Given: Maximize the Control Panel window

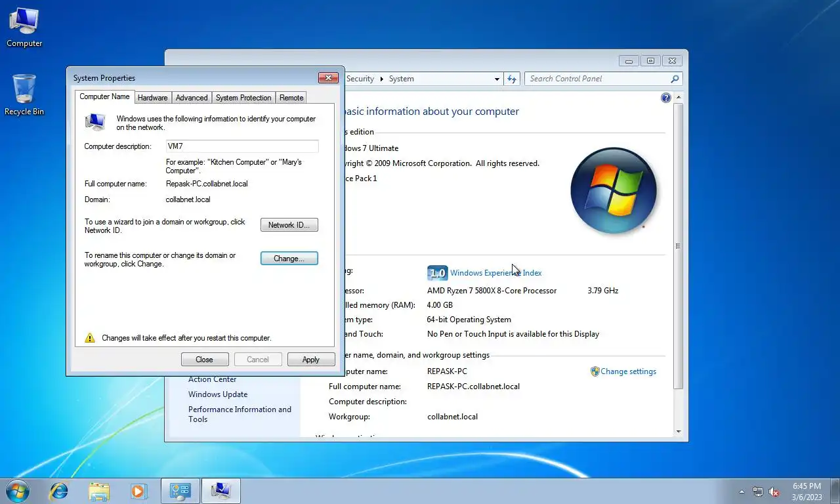Looking at the screenshot, I should tap(650, 61).
